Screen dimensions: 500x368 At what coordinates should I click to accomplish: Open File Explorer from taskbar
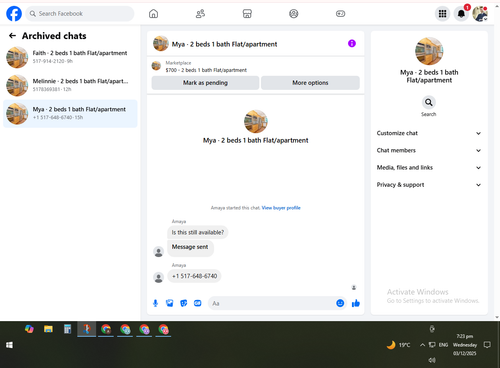(48, 329)
